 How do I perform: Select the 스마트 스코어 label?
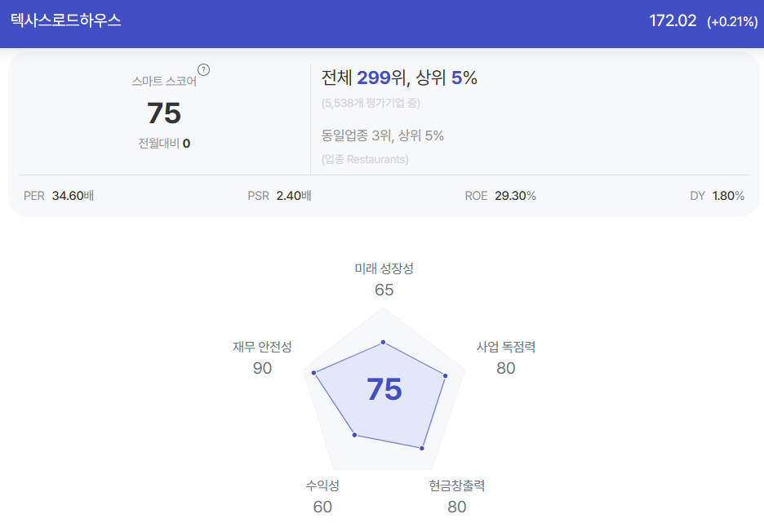[x=164, y=82]
